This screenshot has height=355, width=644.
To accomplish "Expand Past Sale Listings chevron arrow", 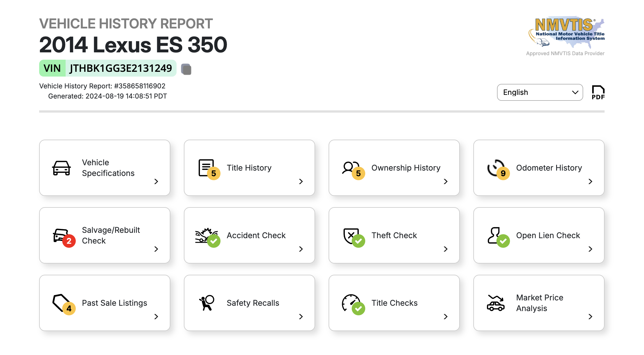I will click(156, 316).
